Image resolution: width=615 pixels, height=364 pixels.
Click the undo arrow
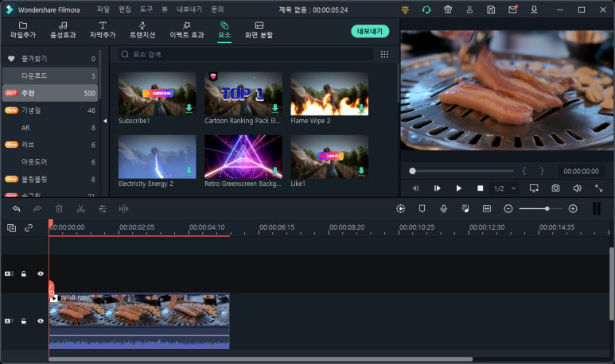pyautogui.click(x=16, y=209)
